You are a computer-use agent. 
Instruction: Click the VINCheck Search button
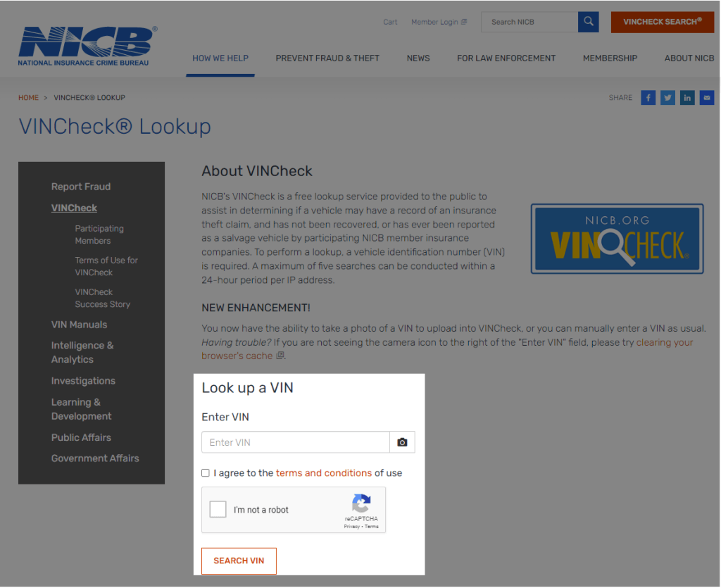point(662,22)
